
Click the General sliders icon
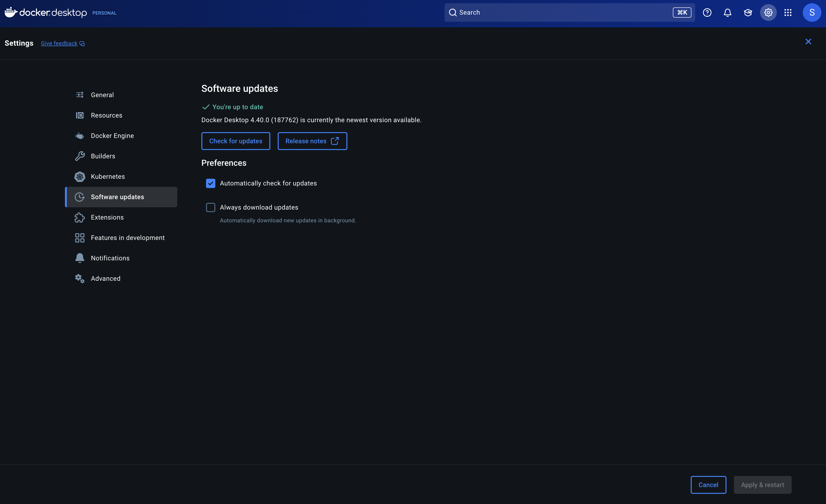click(80, 95)
